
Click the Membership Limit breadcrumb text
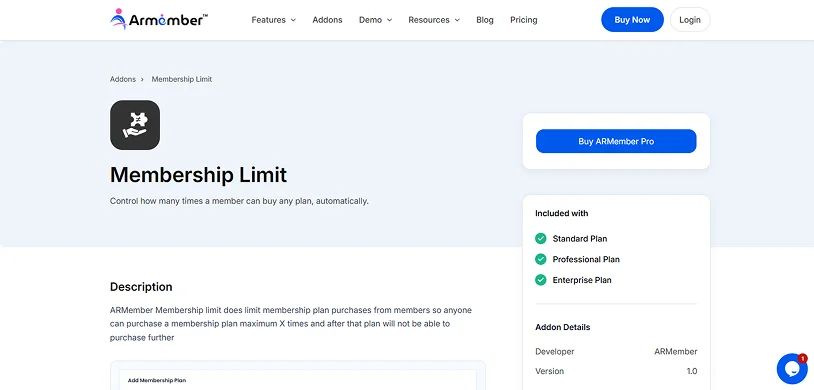(x=182, y=79)
